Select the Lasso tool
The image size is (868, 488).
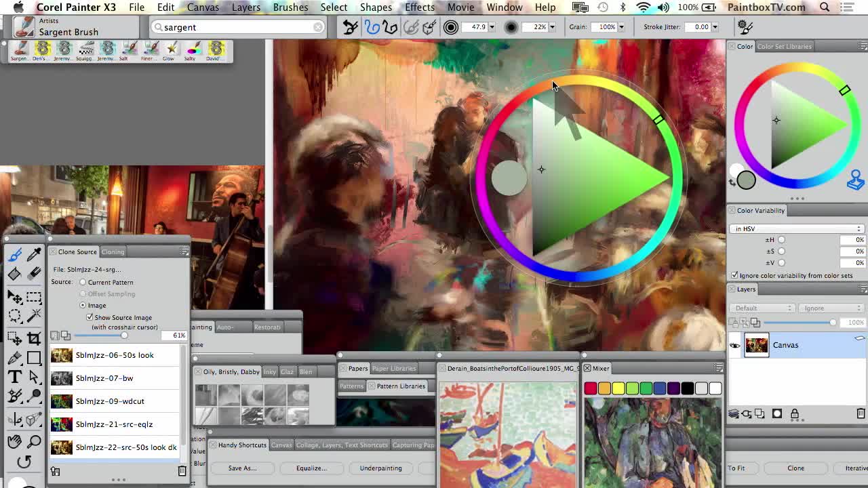click(x=14, y=316)
